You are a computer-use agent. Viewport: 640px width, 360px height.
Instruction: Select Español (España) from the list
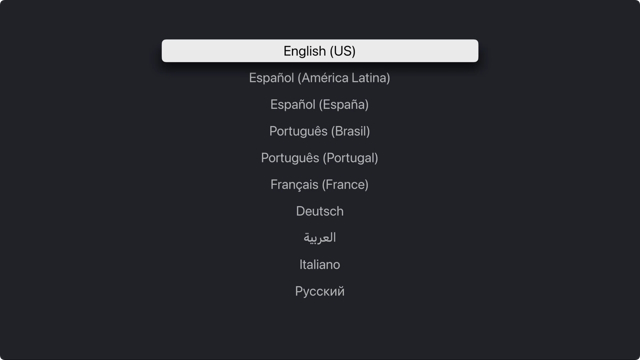coord(320,104)
